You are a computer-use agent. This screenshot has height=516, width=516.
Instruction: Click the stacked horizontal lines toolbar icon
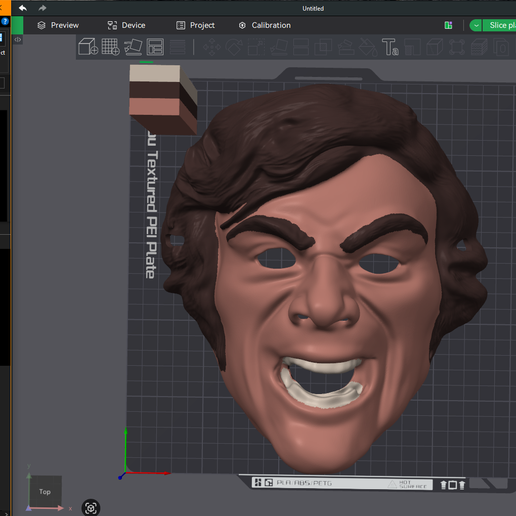178,47
